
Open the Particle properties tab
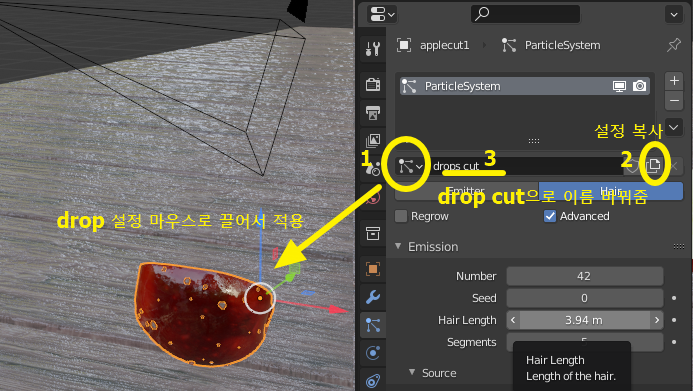(x=373, y=326)
